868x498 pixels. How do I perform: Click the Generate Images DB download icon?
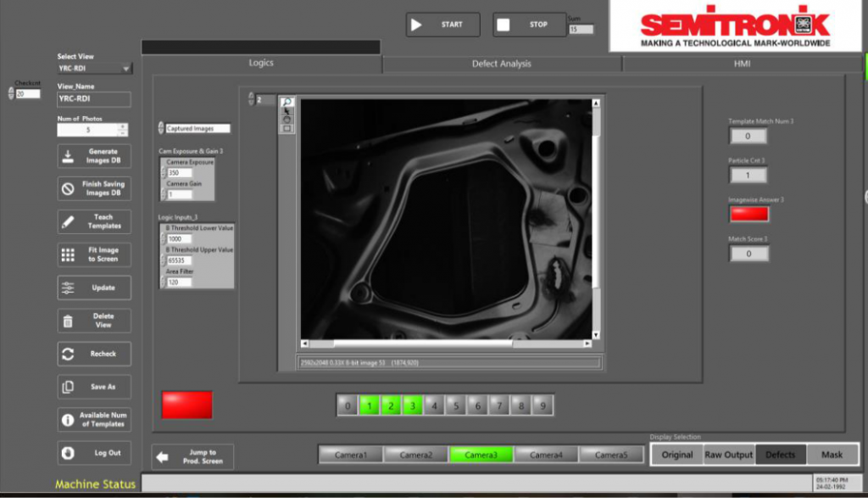tap(68, 156)
